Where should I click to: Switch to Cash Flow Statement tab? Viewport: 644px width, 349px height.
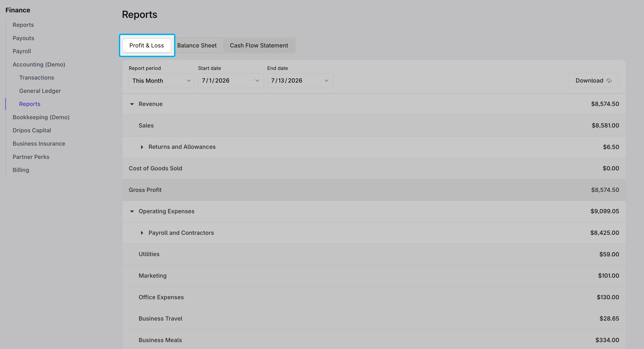(x=259, y=45)
